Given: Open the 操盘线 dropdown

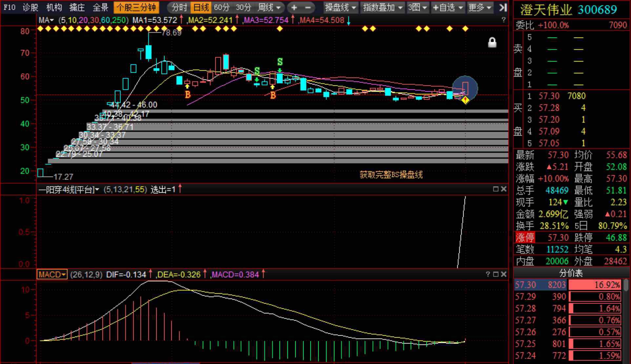Looking at the screenshot, I should tap(340, 8).
